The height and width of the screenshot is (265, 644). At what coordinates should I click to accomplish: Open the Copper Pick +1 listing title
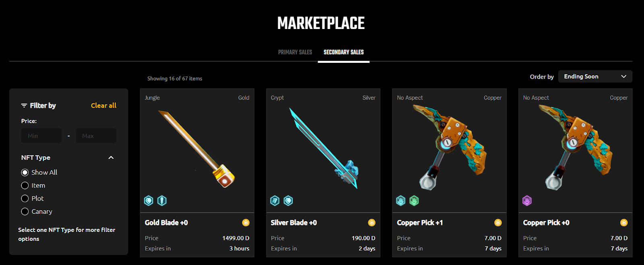tap(420, 223)
